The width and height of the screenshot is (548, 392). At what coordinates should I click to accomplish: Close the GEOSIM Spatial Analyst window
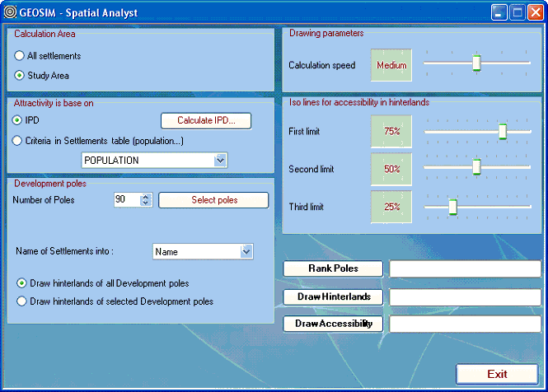click(x=536, y=13)
